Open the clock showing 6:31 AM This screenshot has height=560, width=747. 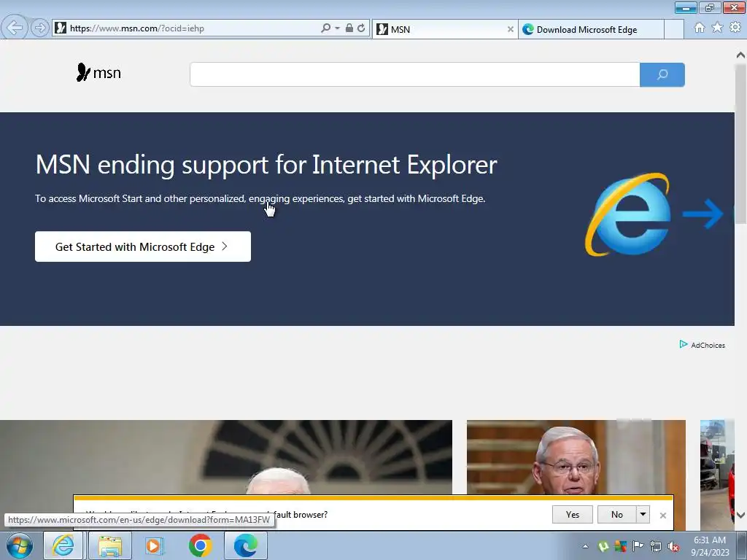click(710, 545)
